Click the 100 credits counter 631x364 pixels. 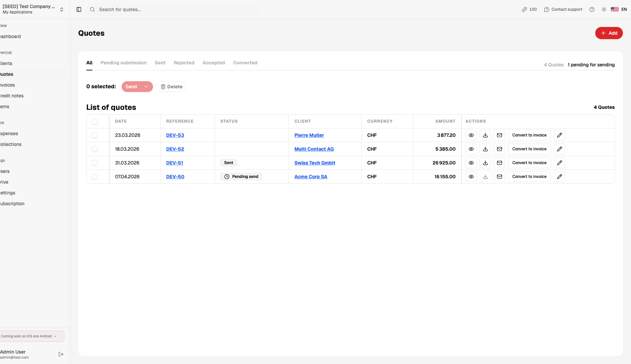tap(529, 9)
